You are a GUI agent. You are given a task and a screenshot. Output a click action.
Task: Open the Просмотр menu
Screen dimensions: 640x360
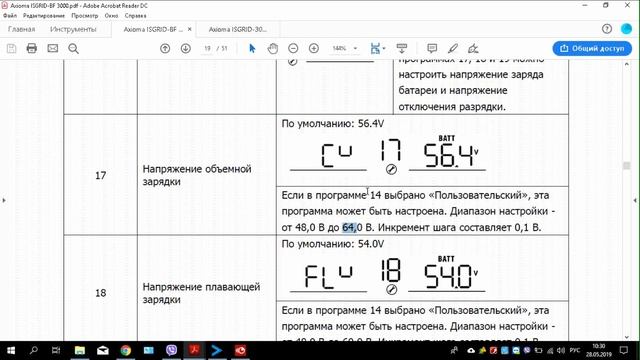pos(84,16)
